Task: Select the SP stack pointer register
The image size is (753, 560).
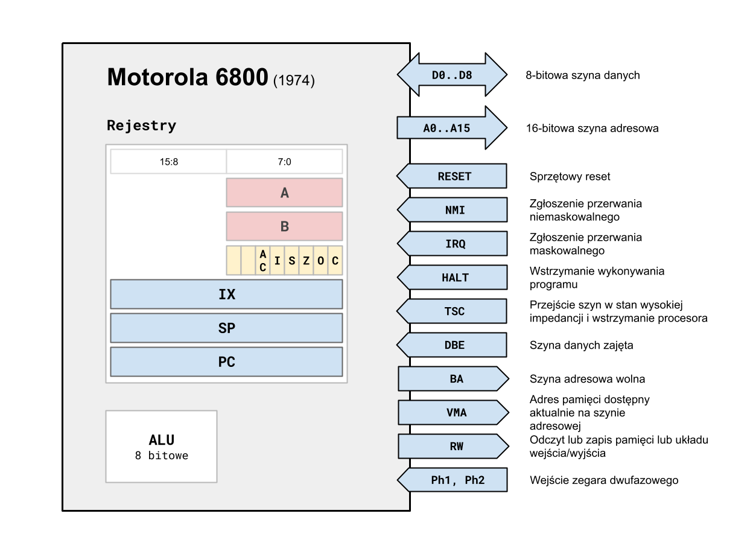Action: (x=226, y=328)
